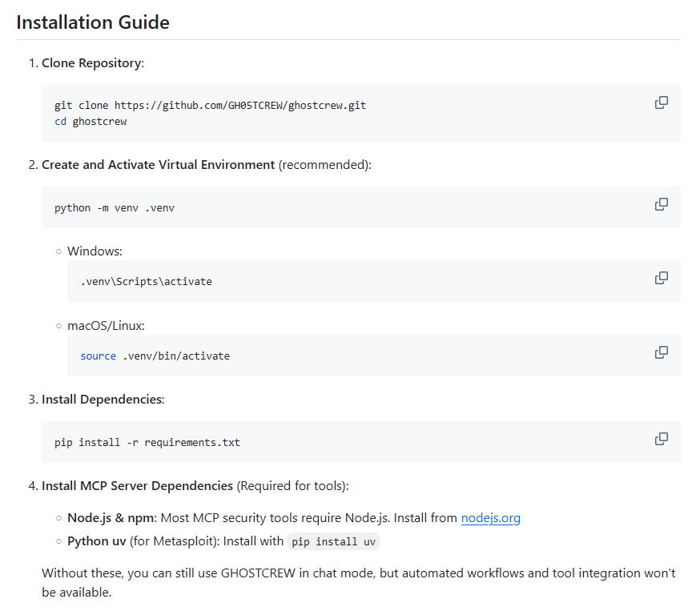The width and height of the screenshot is (700, 611).
Task: Copy the macOS/Linux source activate command
Action: pos(661,352)
